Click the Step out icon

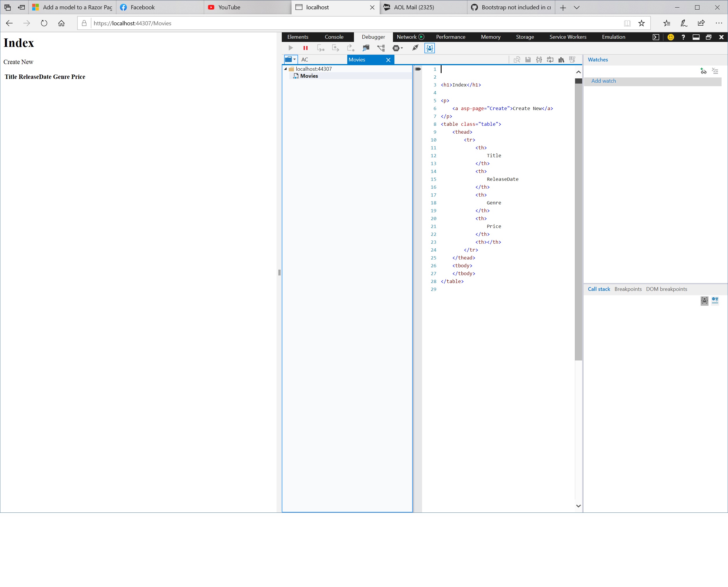pyautogui.click(x=350, y=48)
